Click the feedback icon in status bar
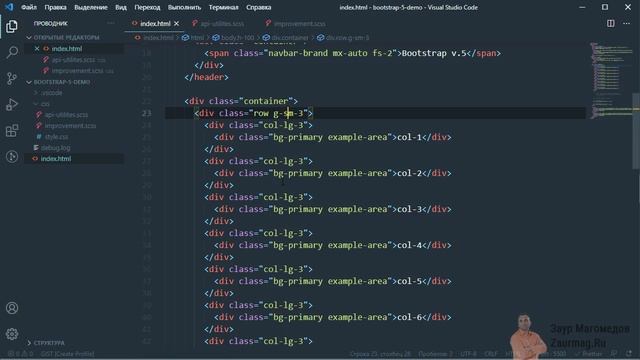640x360 pixels. coord(614,354)
